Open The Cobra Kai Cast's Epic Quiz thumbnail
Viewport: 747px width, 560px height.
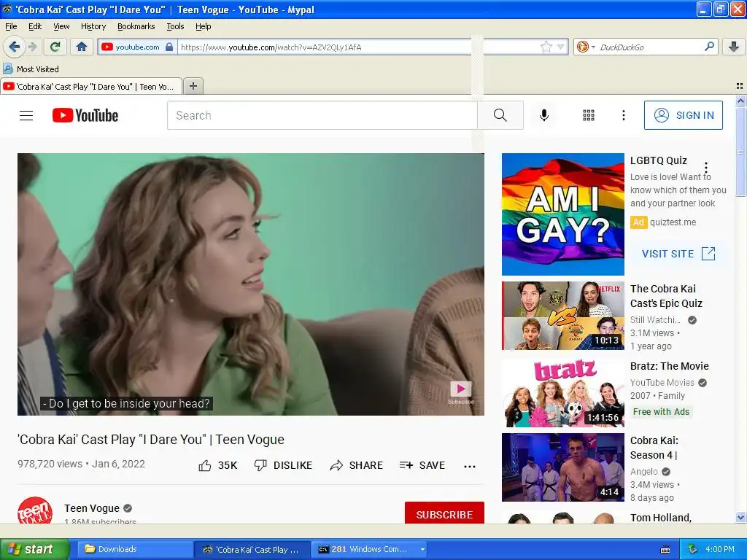562,316
